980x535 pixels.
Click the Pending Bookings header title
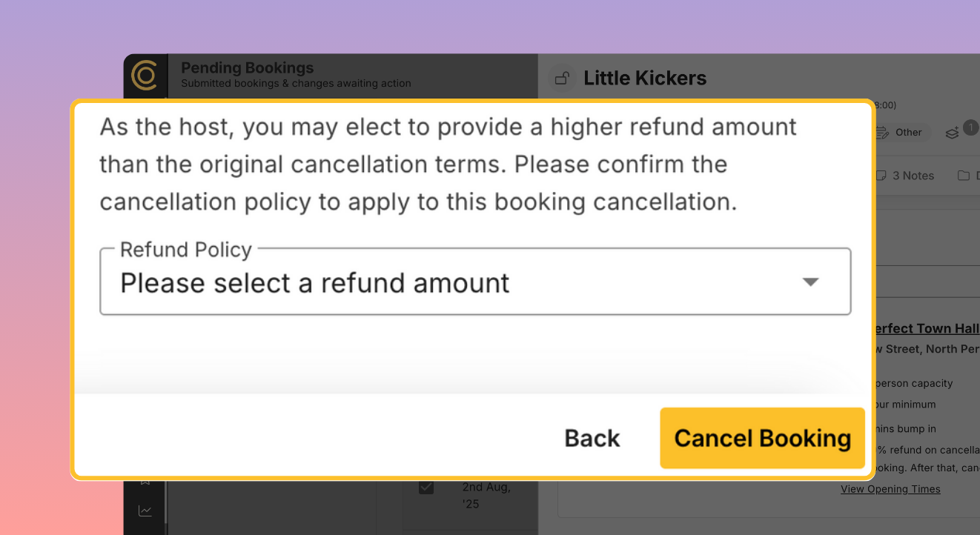[x=247, y=67]
